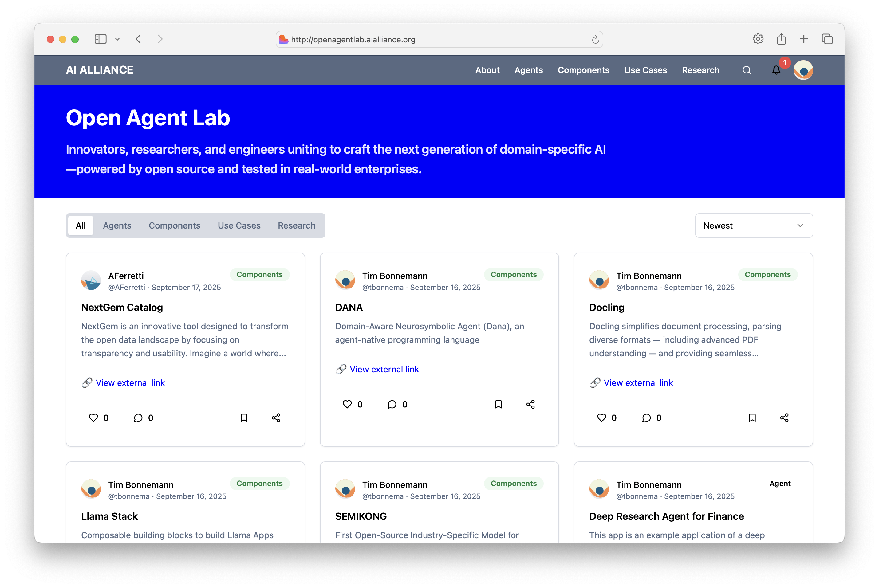Screen dimensions: 879x588
Task: Open DANA's View external link
Action: coord(384,369)
